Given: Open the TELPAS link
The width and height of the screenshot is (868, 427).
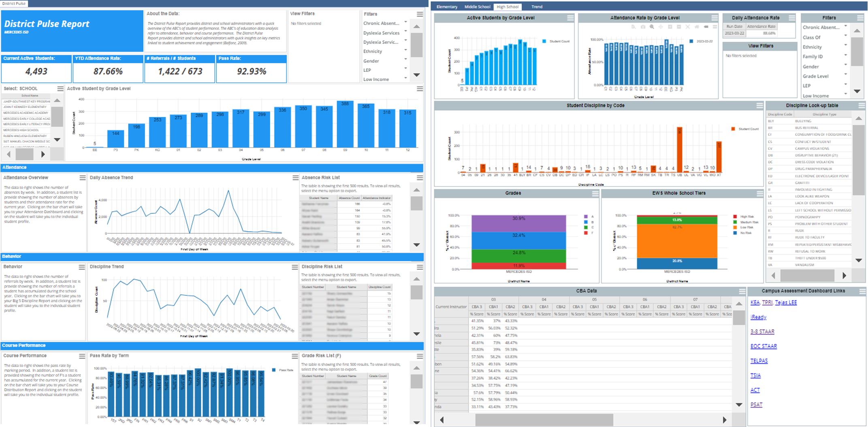Looking at the screenshot, I should (x=759, y=361).
